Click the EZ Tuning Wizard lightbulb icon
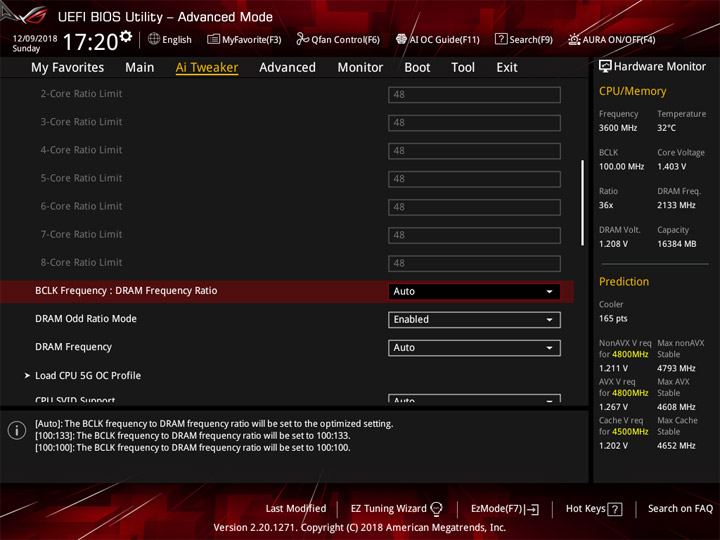 tap(436, 509)
